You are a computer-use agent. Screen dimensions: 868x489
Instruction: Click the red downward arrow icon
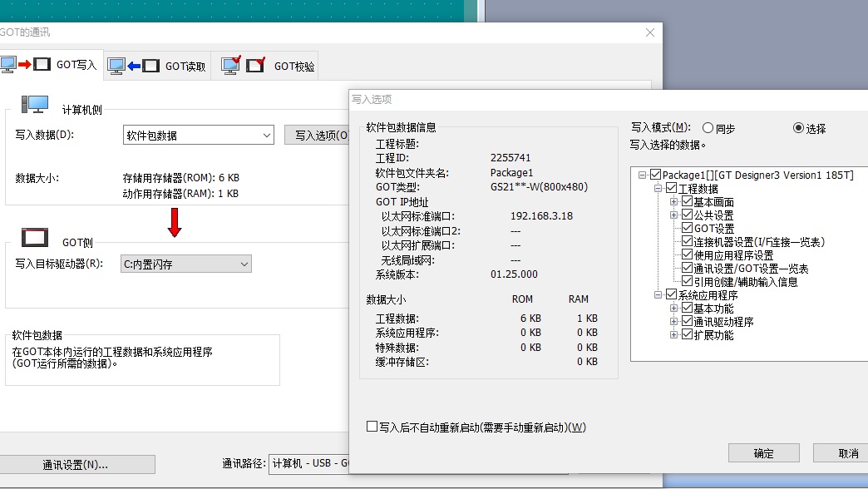click(175, 222)
